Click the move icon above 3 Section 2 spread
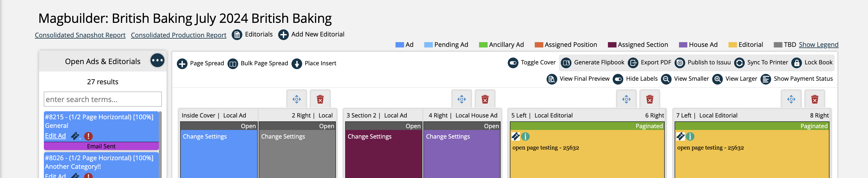868x178 pixels. tap(462, 99)
